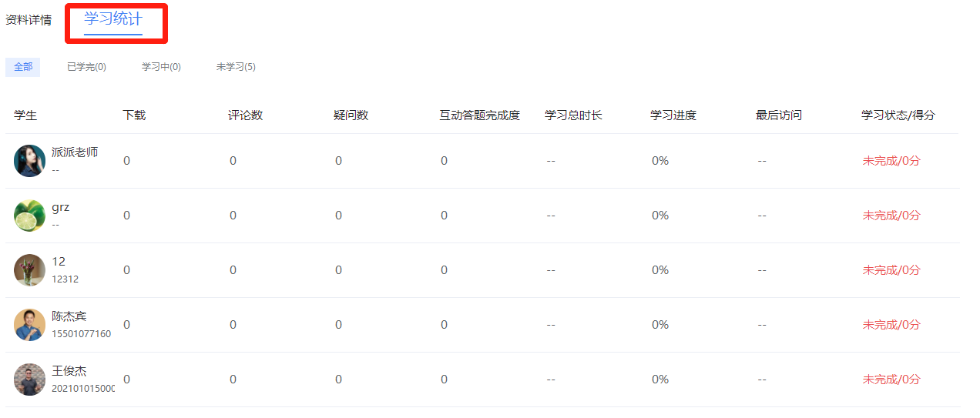Sort by 学习进度 column header
This screenshot has width=980, height=418.
tap(673, 115)
